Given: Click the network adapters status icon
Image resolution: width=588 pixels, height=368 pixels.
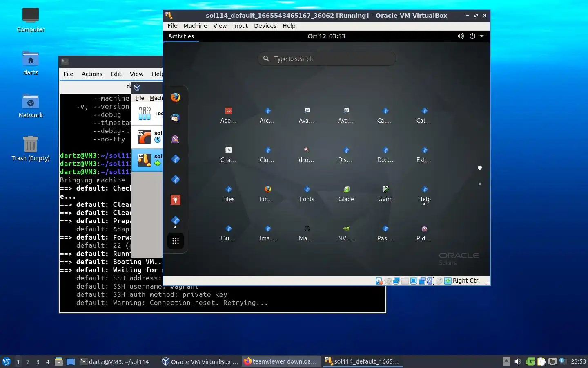Looking at the screenshot, I should pos(396,281).
